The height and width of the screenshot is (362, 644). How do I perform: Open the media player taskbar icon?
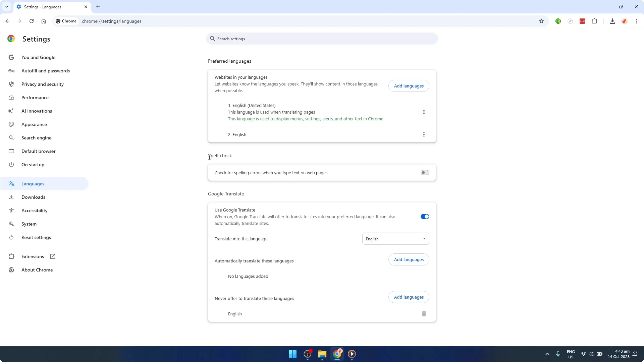352,354
